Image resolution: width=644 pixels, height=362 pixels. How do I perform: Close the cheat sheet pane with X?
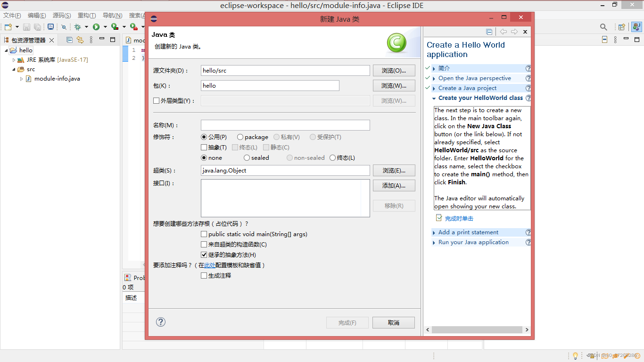525,32
